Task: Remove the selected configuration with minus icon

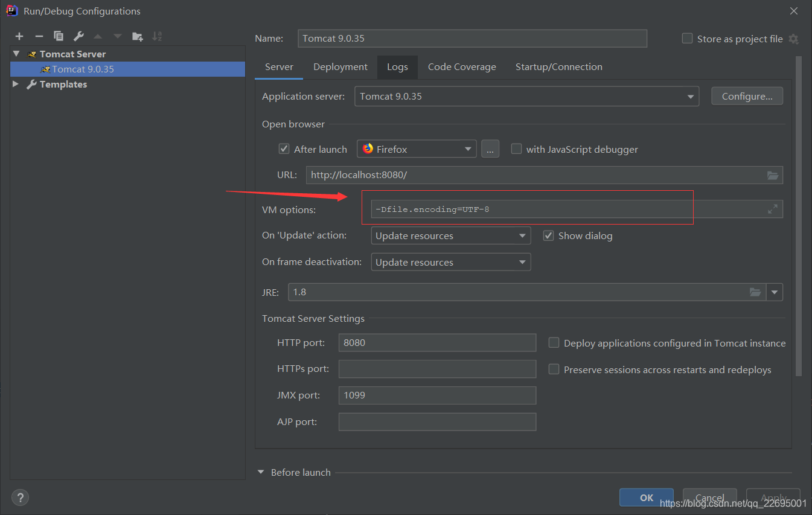Action: coord(39,36)
